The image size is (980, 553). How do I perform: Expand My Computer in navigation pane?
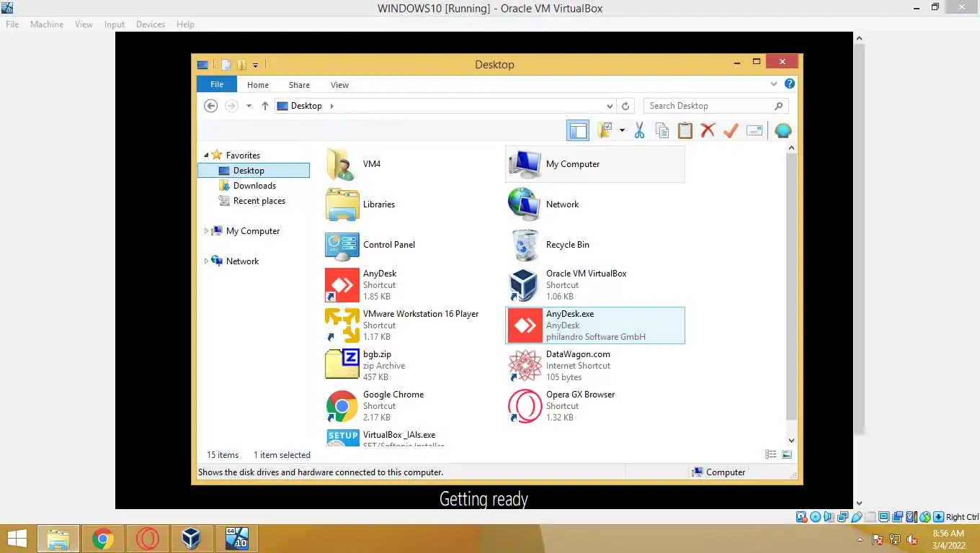[206, 231]
